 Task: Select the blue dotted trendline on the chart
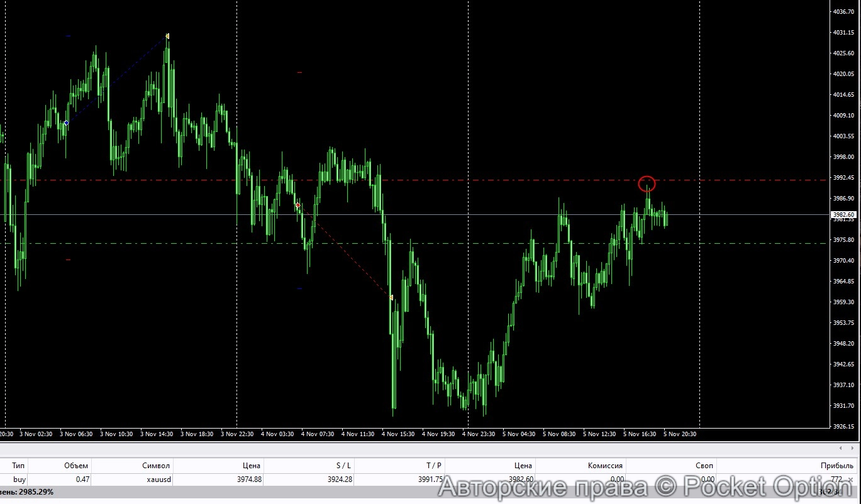point(116,80)
